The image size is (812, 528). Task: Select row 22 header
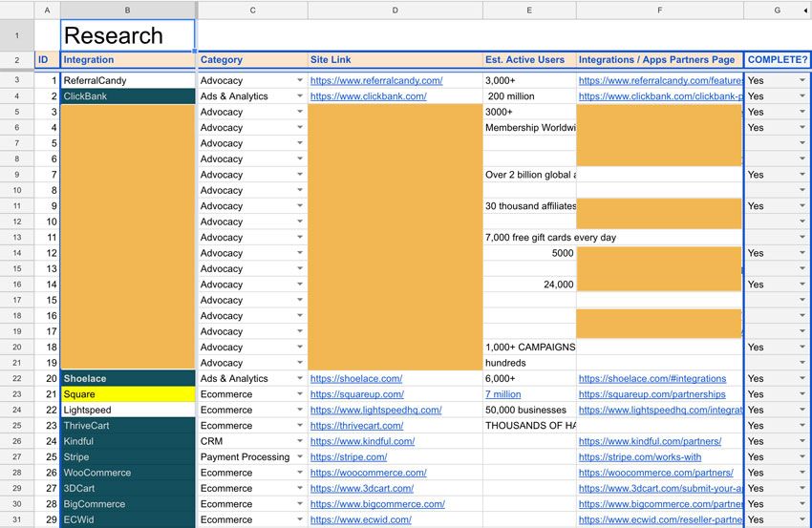pos(17,378)
